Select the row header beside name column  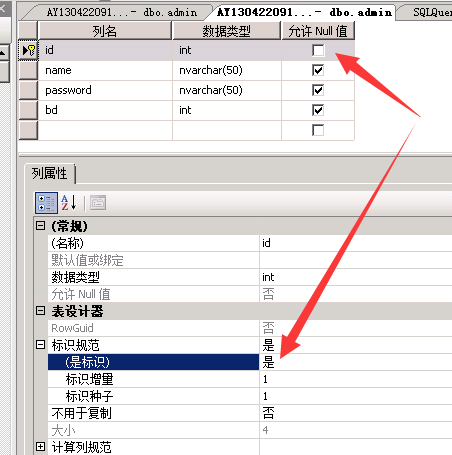tap(28, 70)
